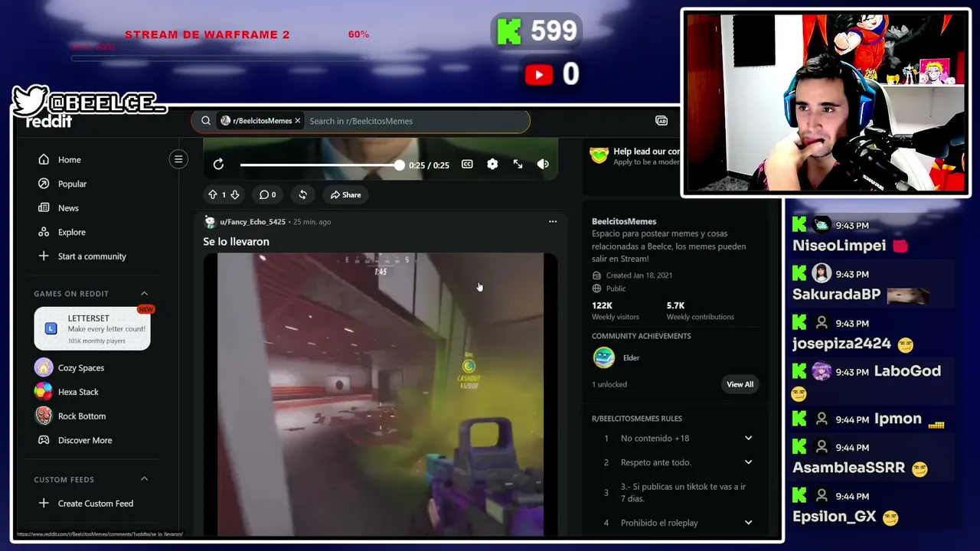Click the '1 unlocked' achievements text

609,384
